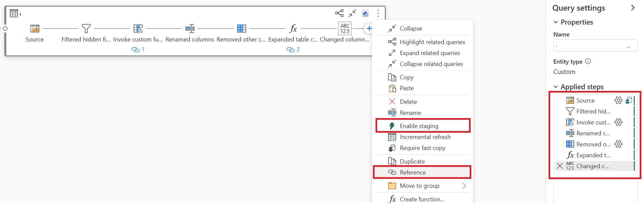This screenshot has height=208, width=644.
Task: Open settings gear for Source step
Action: click(x=618, y=100)
